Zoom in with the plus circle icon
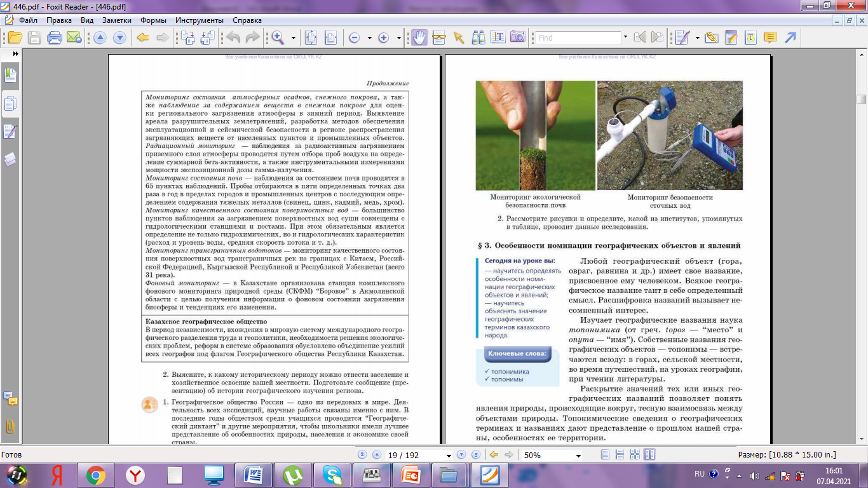The width and height of the screenshot is (868, 488). (x=383, y=38)
